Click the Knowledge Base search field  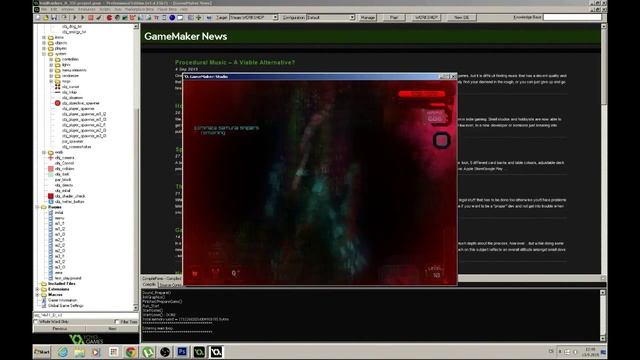point(572,17)
